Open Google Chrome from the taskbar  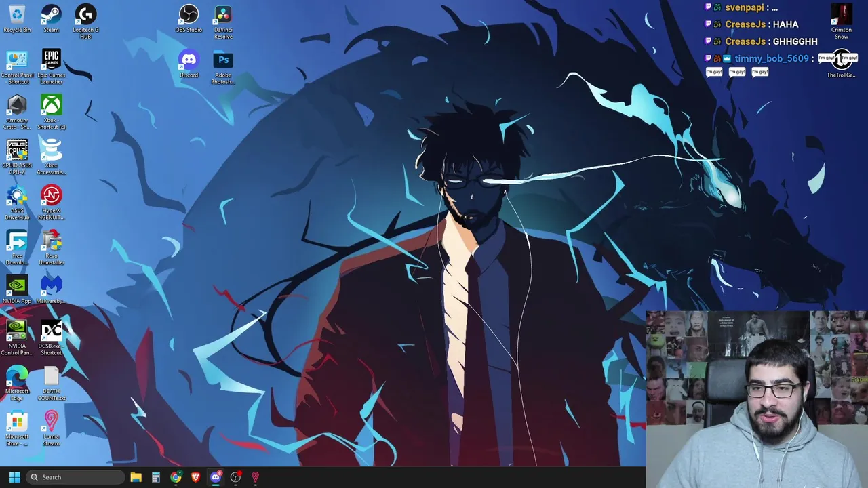[176, 477]
